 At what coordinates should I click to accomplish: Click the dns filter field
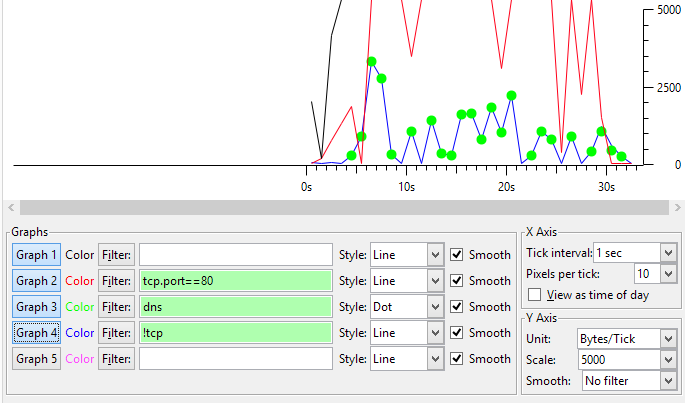pyautogui.click(x=236, y=307)
